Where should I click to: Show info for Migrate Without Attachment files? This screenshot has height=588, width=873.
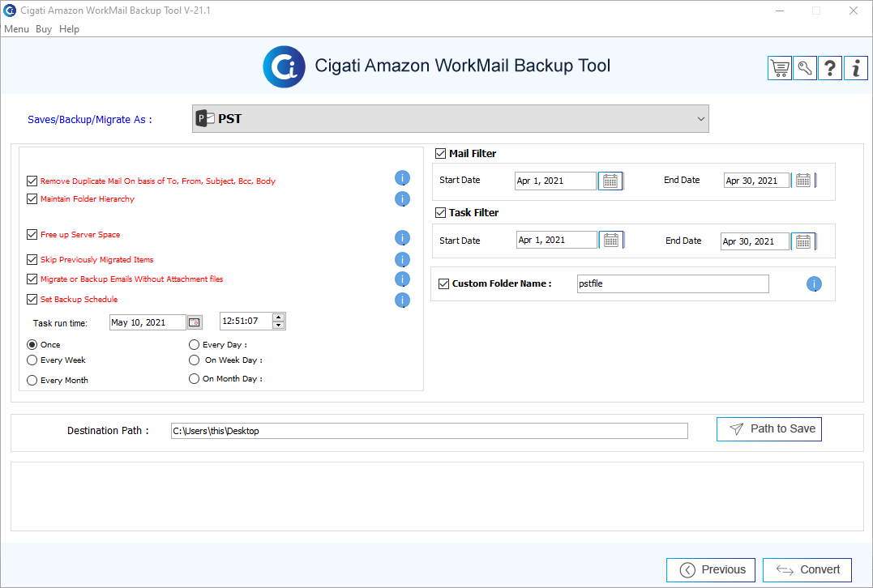pos(403,279)
